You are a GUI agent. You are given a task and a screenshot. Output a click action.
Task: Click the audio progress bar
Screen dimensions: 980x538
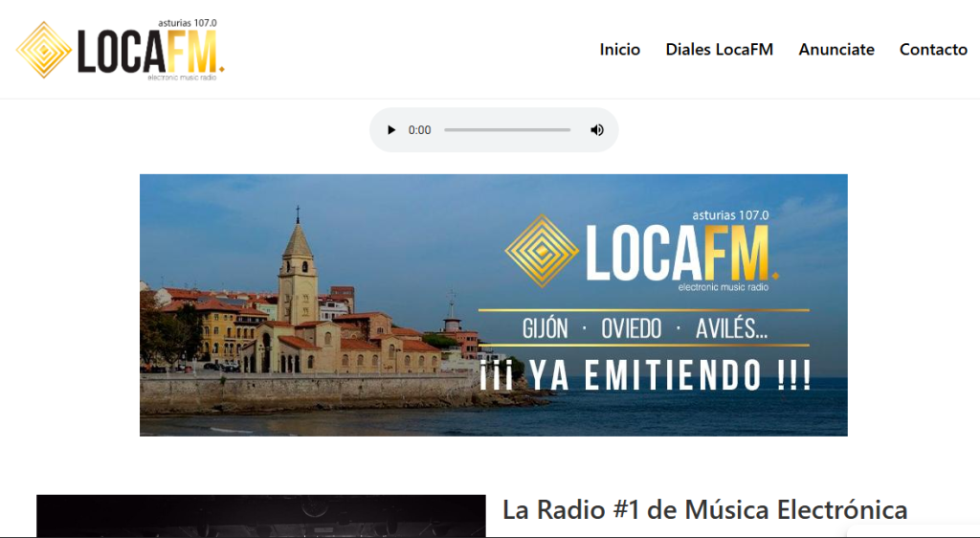(507, 130)
